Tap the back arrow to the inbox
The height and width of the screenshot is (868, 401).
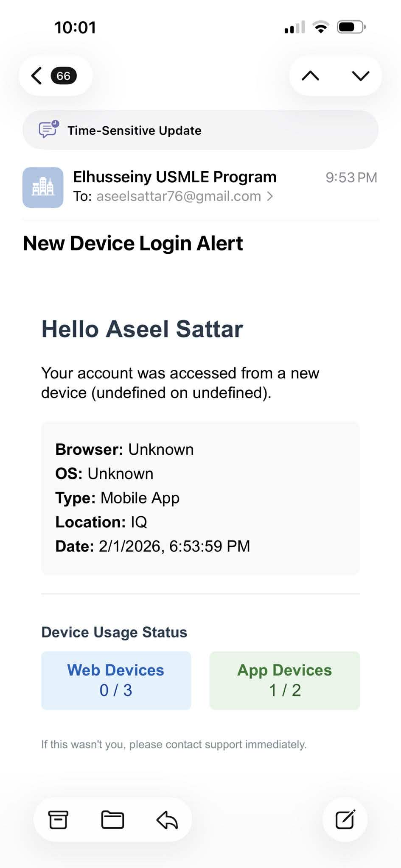37,76
